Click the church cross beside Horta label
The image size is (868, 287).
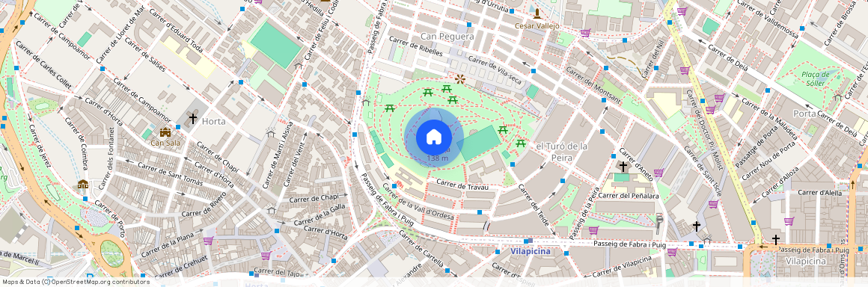[x=192, y=118]
